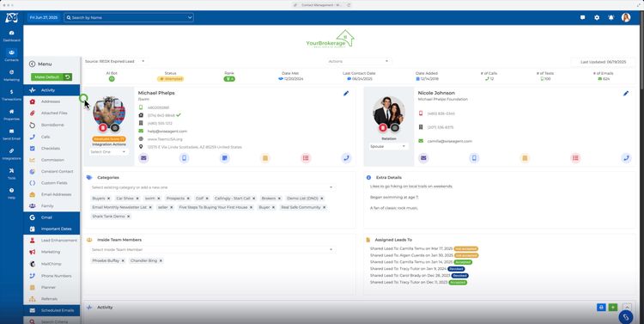Select Scheduled Emails in the side menu
This screenshot has width=644, height=324.
[52, 310]
